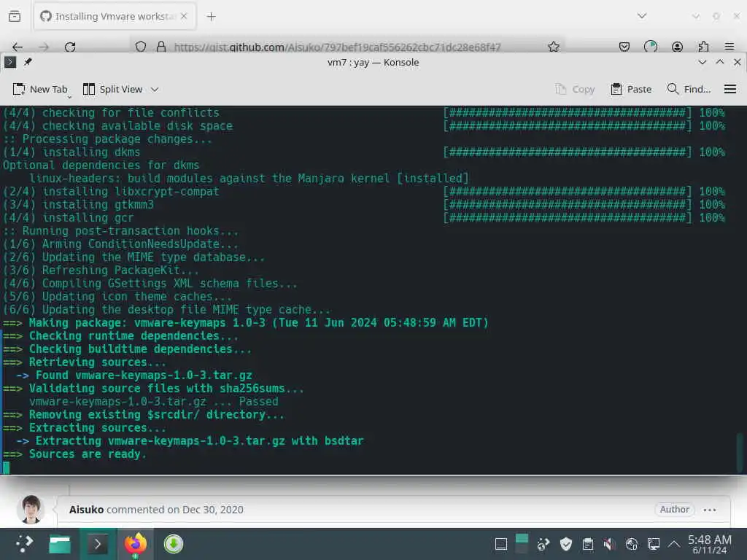Toggle the pin window icon in Konsole title bar
Screen dimensions: 747x560
point(28,62)
